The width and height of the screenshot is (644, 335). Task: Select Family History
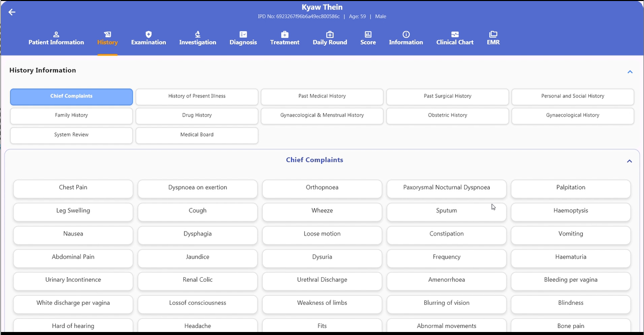(71, 116)
